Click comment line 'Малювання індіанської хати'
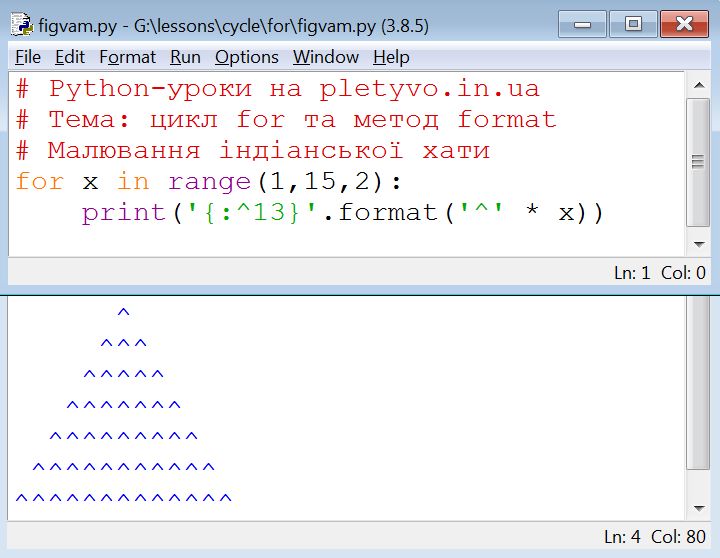This screenshot has height=558, width=720. (x=253, y=151)
